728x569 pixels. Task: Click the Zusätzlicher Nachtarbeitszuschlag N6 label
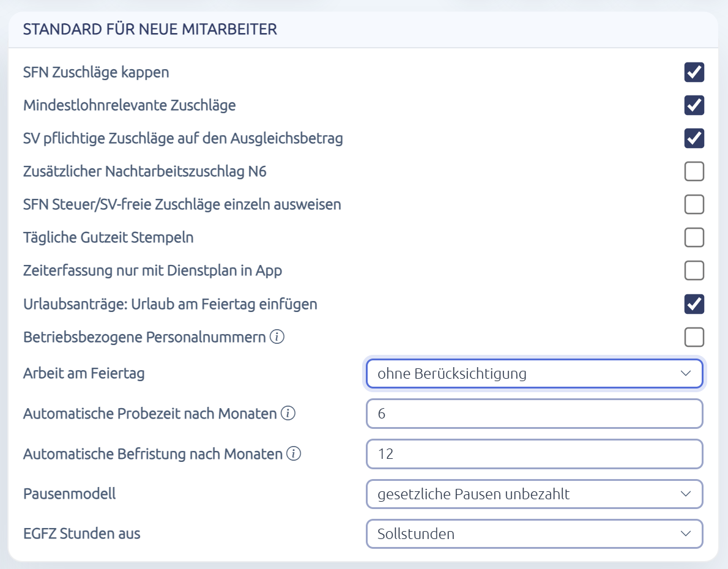145,171
